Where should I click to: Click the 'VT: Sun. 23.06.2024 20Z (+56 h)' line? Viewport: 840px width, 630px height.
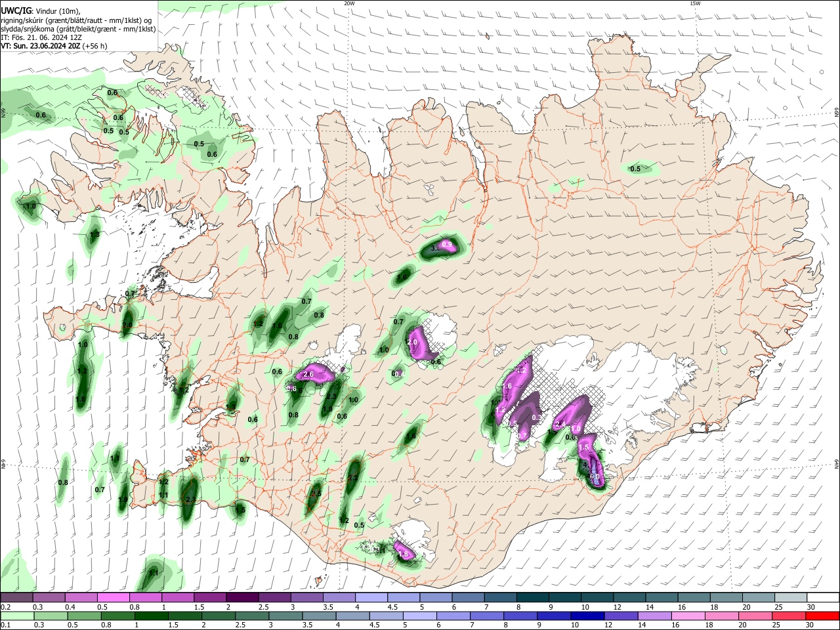pyautogui.click(x=54, y=46)
